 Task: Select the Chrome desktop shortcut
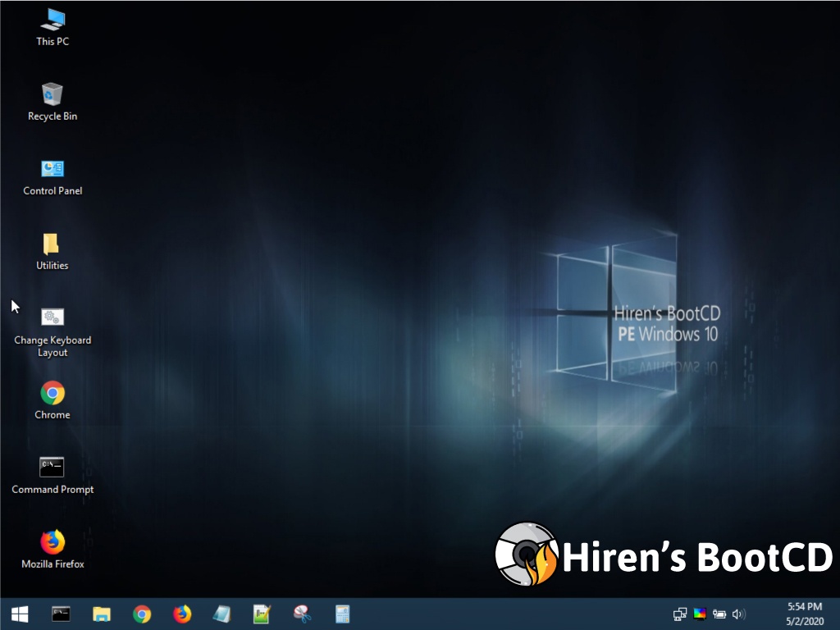pos(52,400)
